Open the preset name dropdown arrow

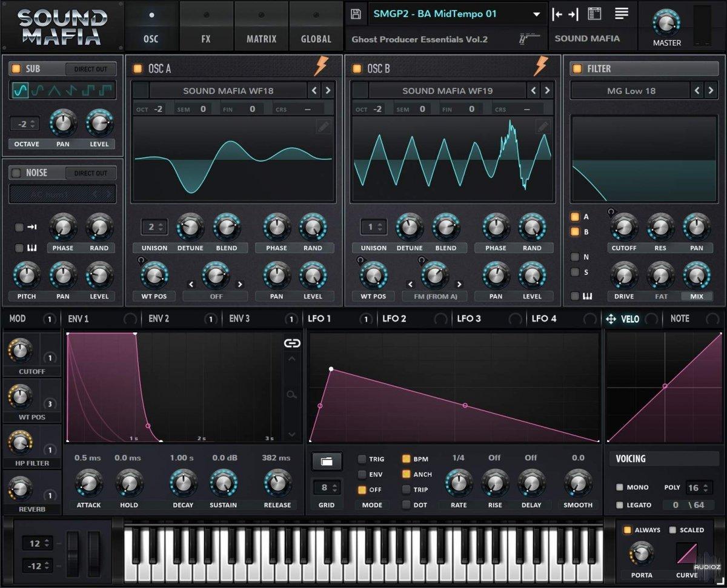pos(536,15)
